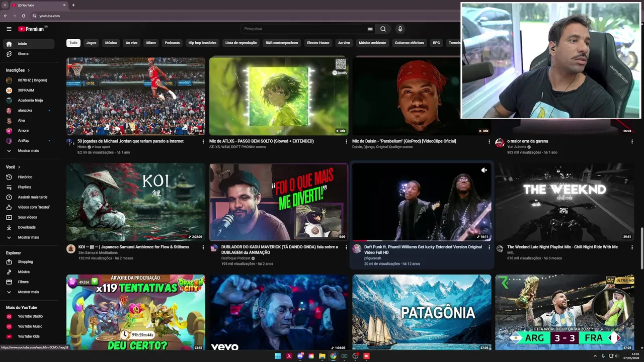Open Desfoque Podcast channel avatar
644x362 pixels.
pyautogui.click(x=214, y=248)
